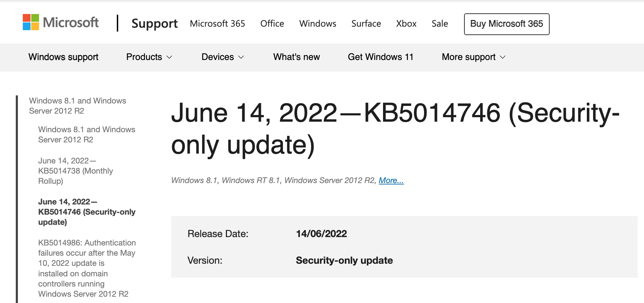The image size is (644, 303).
Task: Open the KB5014986 Authentication failures article
Action: [87, 268]
